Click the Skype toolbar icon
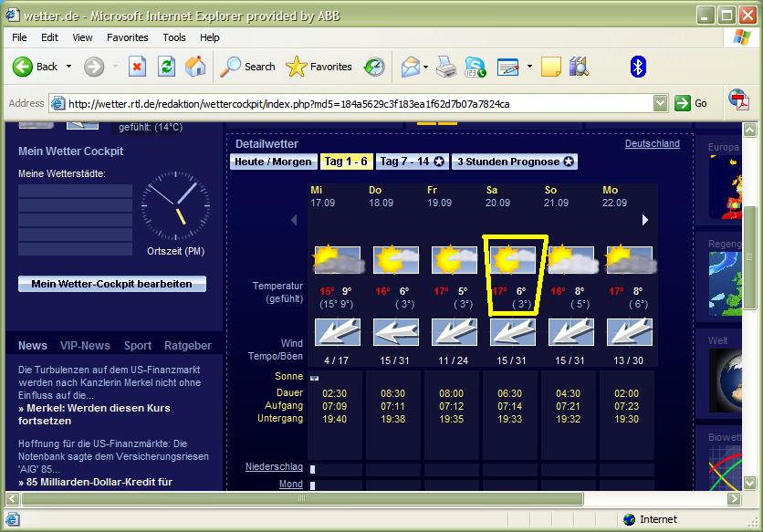 pos(475,67)
